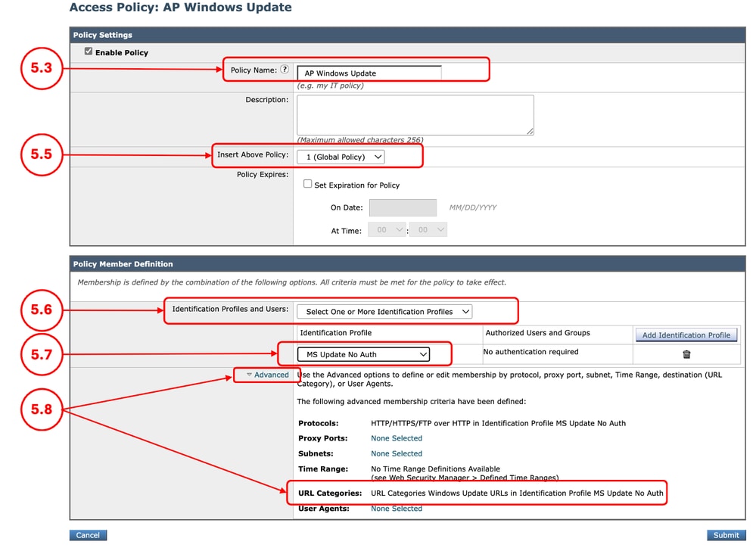Viewport: 756px width, 551px height.
Task: Open the Insert Above Policy dropdown
Action: [340, 157]
